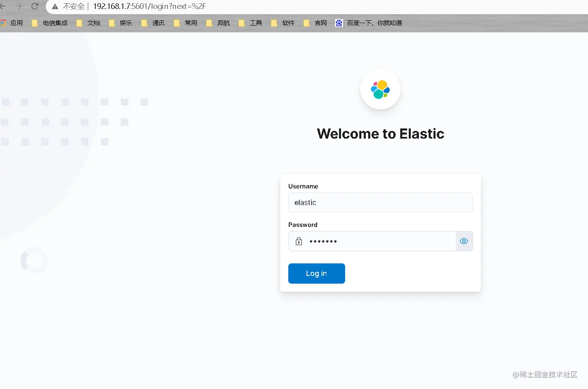
Task: Click the Username label
Action: click(x=303, y=186)
